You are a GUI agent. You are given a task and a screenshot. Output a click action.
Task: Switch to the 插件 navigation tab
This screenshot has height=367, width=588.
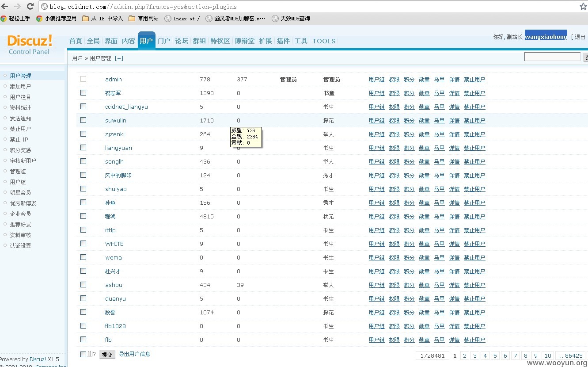(x=283, y=41)
